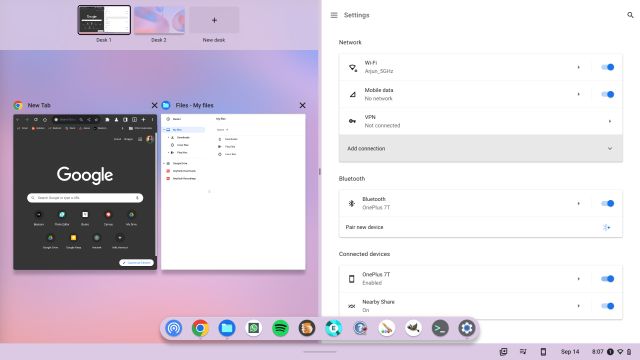This screenshot has height=360, width=640.
Task: Open quick settings via the 8:07 clock
Action: coord(598,351)
